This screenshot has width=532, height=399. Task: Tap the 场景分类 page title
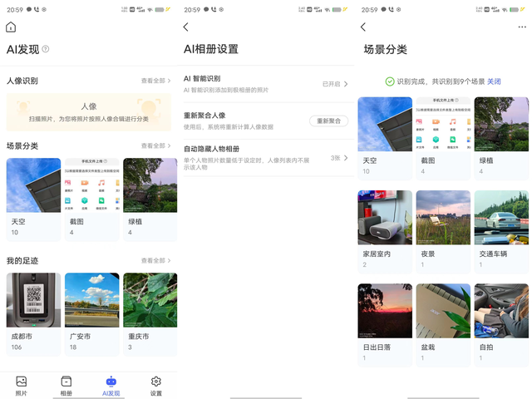point(386,50)
